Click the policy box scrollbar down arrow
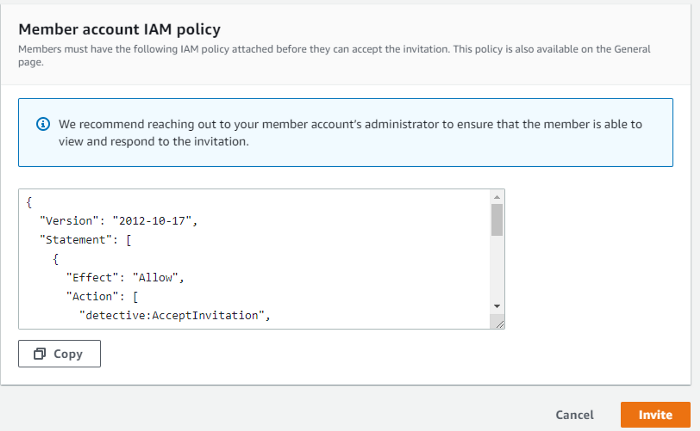 [x=497, y=305]
